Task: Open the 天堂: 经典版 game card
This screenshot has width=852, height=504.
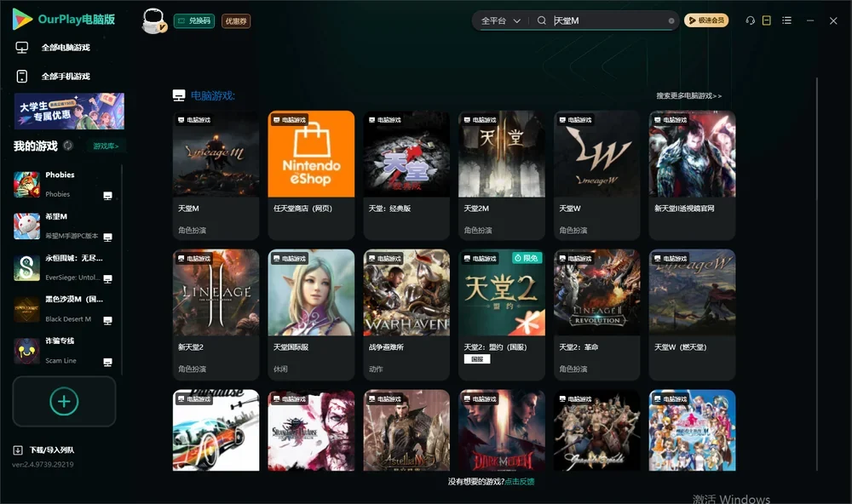Action: (406, 175)
